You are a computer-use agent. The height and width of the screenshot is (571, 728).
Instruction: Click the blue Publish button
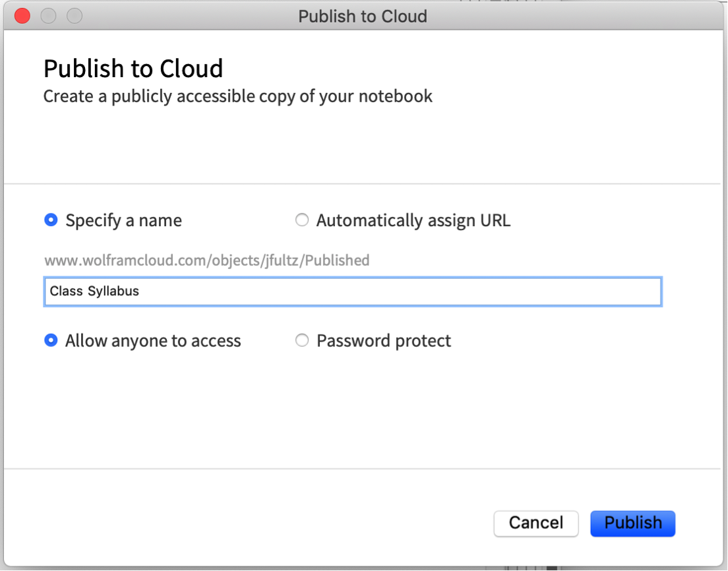(632, 524)
